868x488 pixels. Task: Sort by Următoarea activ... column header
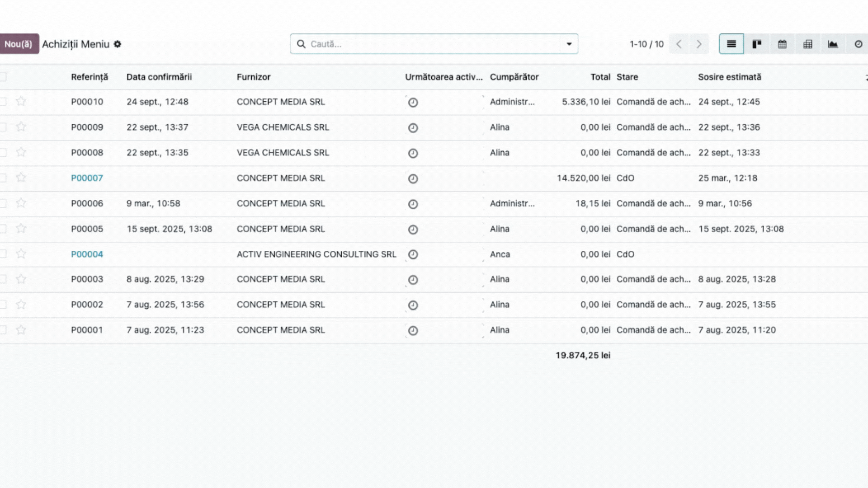coord(444,77)
